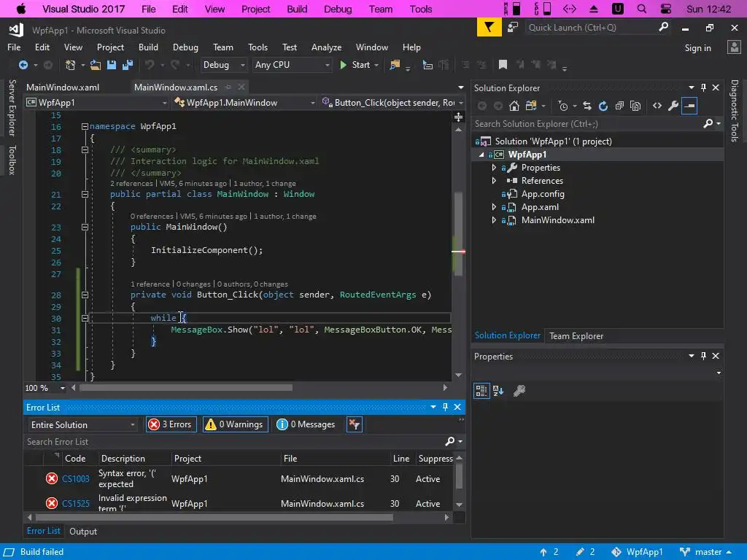Screen dimensions: 747x560
Task: Click the Error List vertical scrollbar thumb
Action: [459, 475]
